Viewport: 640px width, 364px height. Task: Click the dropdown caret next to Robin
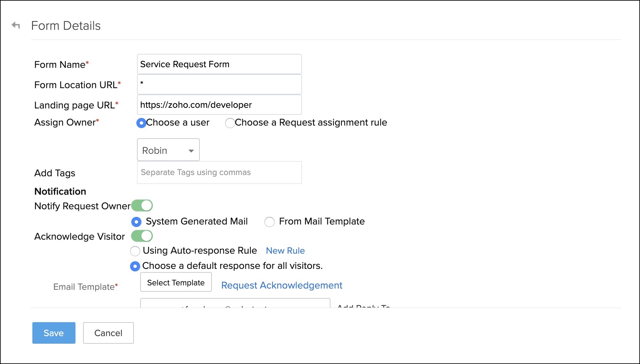(191, 151)
